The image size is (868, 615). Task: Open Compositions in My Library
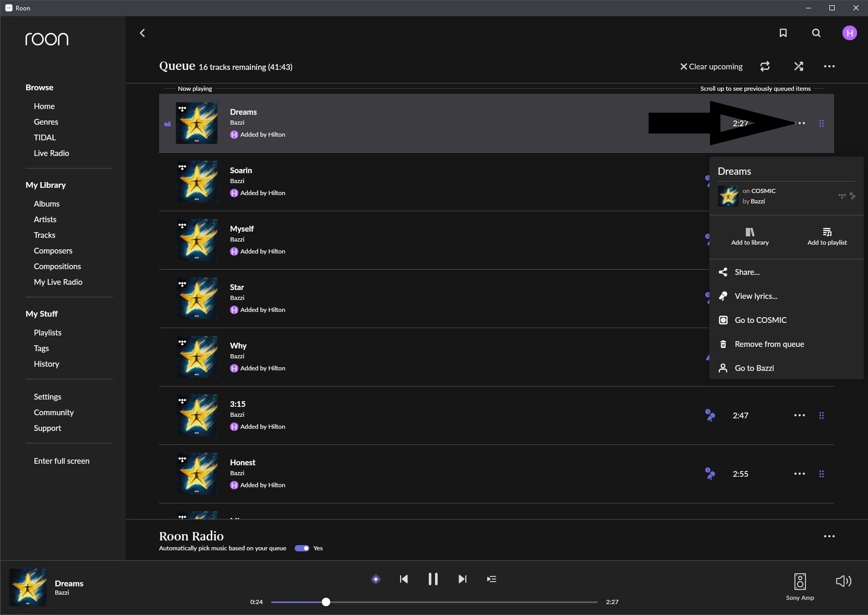point(57,267)
